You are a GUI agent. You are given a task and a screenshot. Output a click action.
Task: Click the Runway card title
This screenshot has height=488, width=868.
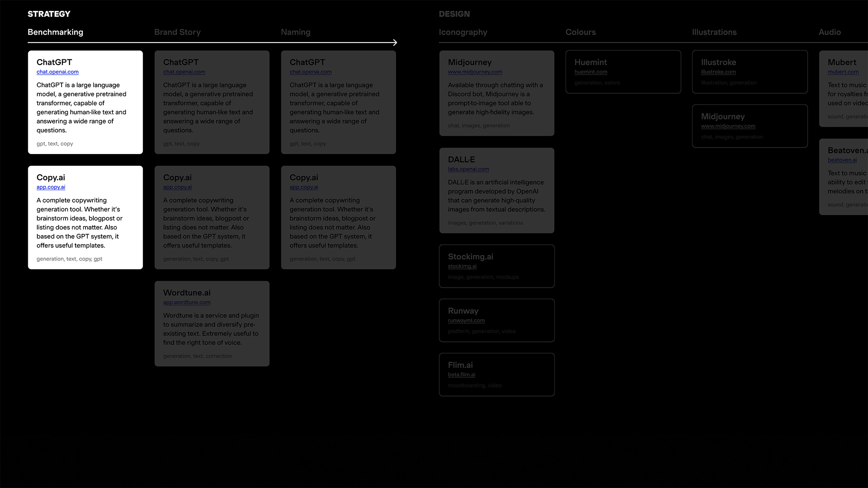pos(463,311)
